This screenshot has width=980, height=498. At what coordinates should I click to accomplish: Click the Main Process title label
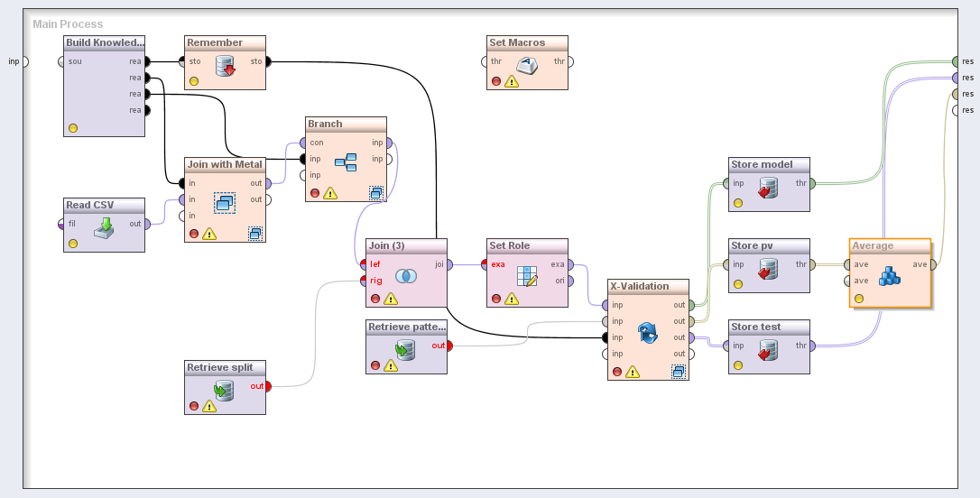68,24
